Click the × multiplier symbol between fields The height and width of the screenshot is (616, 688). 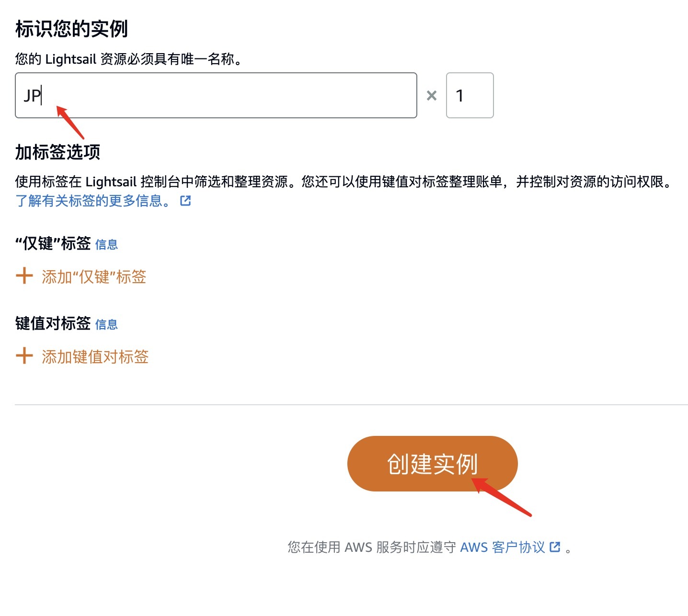point(432,96)
